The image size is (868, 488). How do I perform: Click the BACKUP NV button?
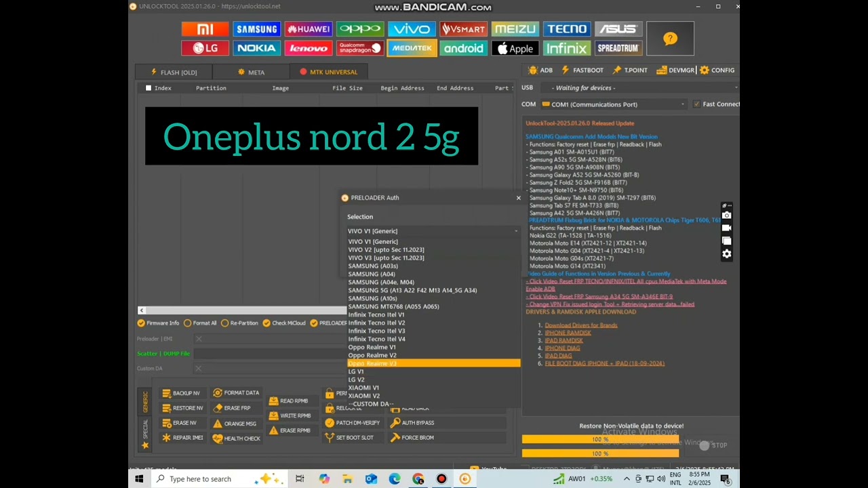click(x=181, y=393)
